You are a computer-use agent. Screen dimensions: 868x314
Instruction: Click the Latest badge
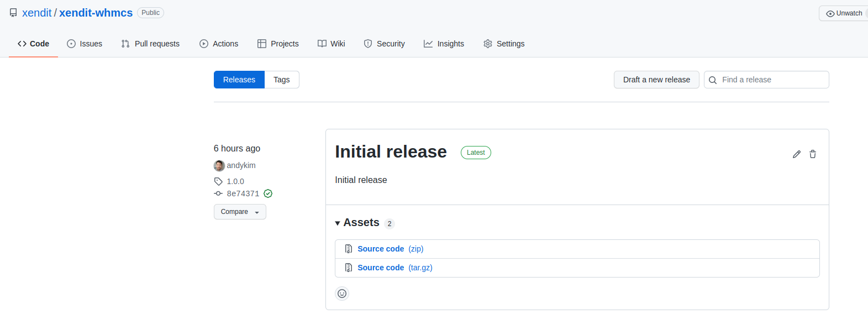click(476, 153)
